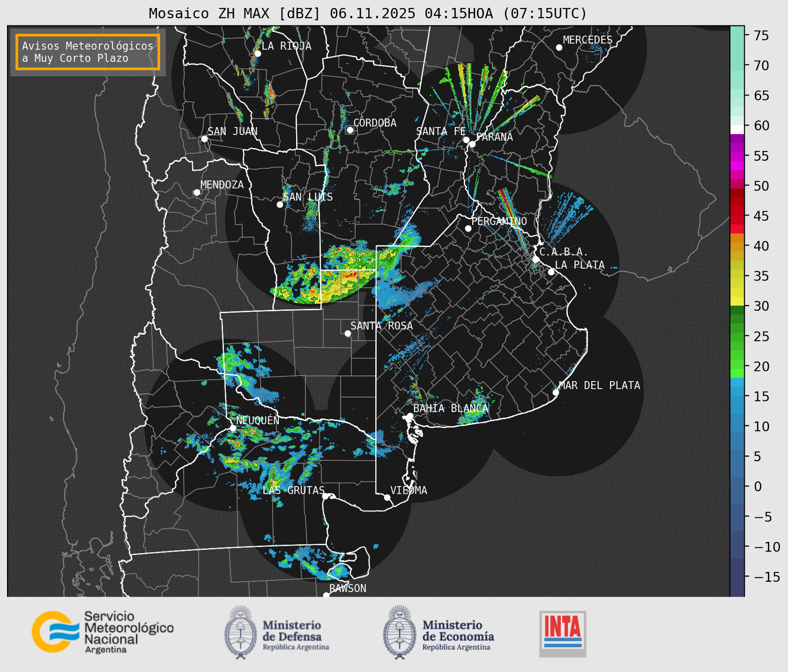Click the La Rioja city marker dot
Image resolution: width=788 pixels, height=672 pixels.
pos(257,54)
